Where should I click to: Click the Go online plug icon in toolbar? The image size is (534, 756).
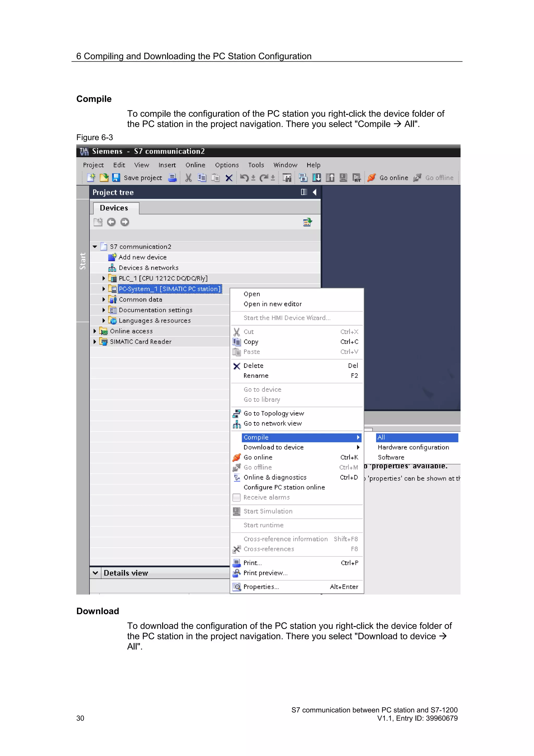click(x=372, y=177)
